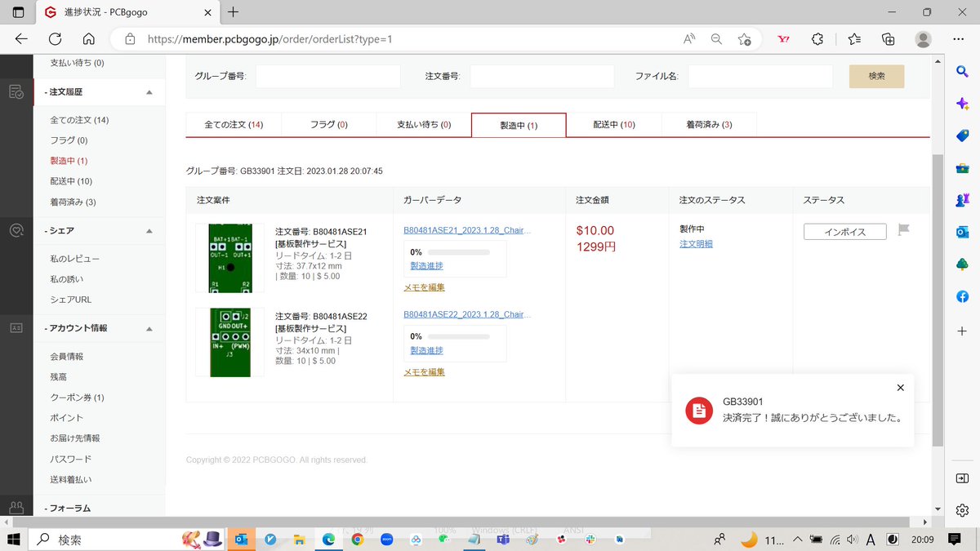This screenshot has width=980, height=551.
Task: Click the zoom out magnifier in the address bar
Action: 716,38
